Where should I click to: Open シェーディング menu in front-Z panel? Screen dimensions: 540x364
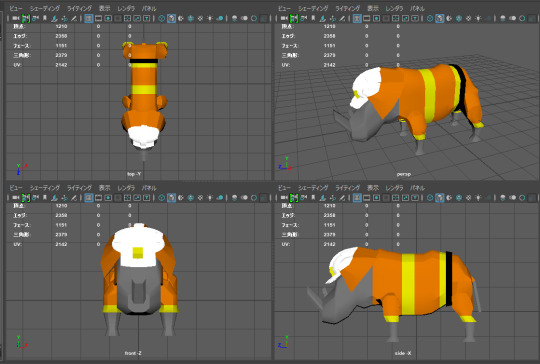coord(45,188)
